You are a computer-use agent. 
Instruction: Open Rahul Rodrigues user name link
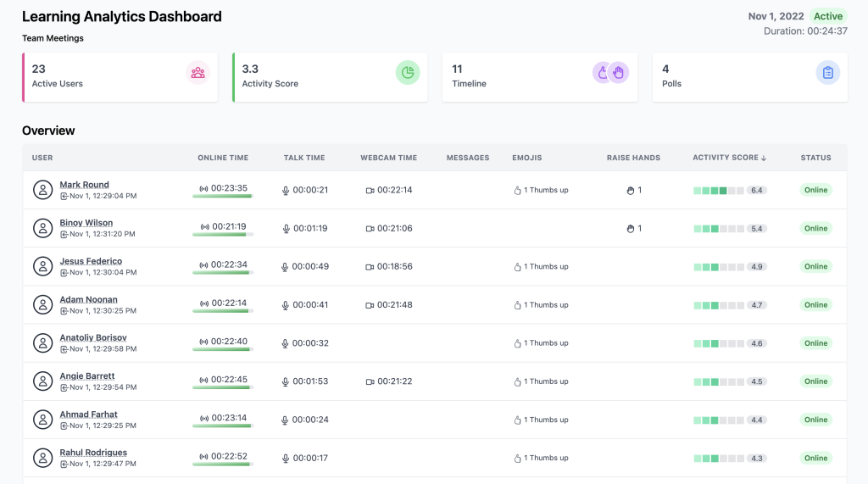coord(93,453)
